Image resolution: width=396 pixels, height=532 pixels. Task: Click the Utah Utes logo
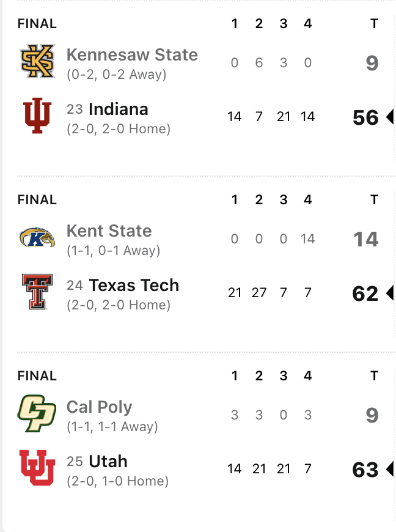(x=38, y=468)
